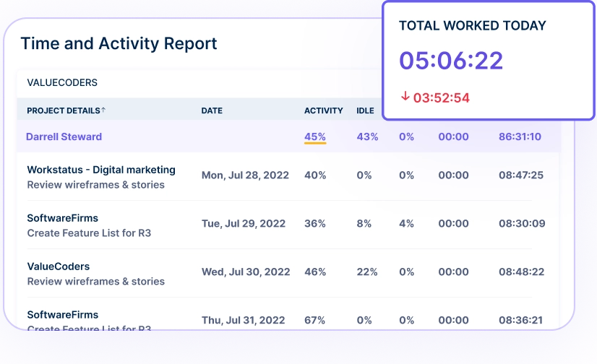Click the 08:48:22 duration
This screenshot has width=597, height=364.
pos(522,272)
